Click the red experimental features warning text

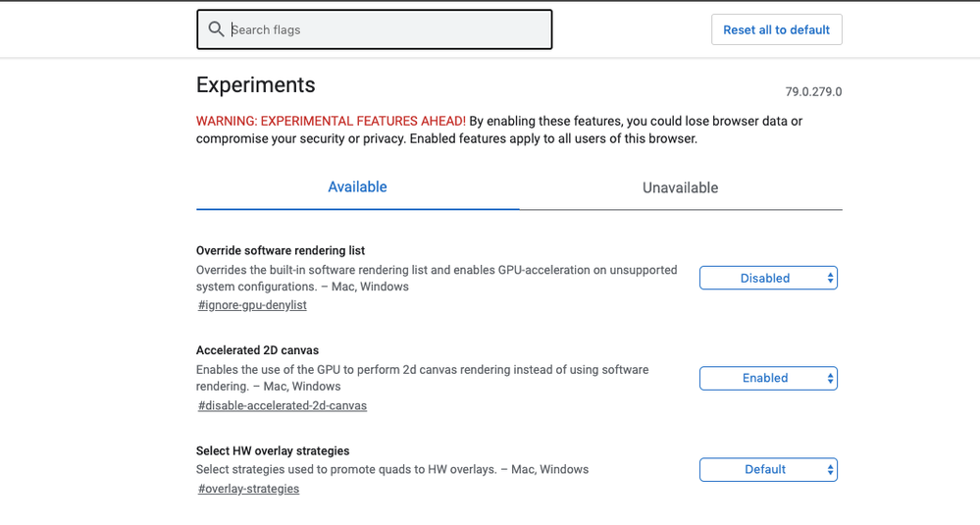[x=331, y=121]
